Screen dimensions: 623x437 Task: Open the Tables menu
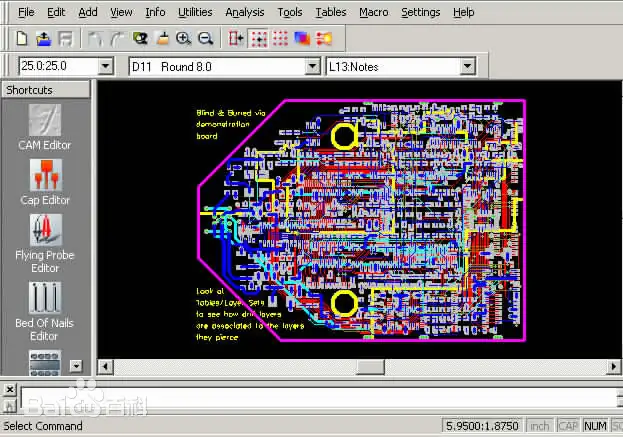pyautogui.click(x=331, y=12)
